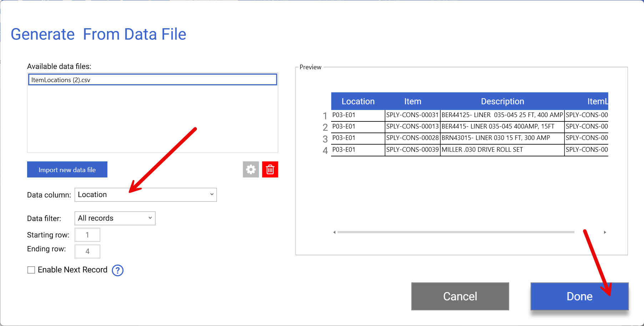Select the Description column header
The height and width of the screenshot is (326, 644).
502,101
